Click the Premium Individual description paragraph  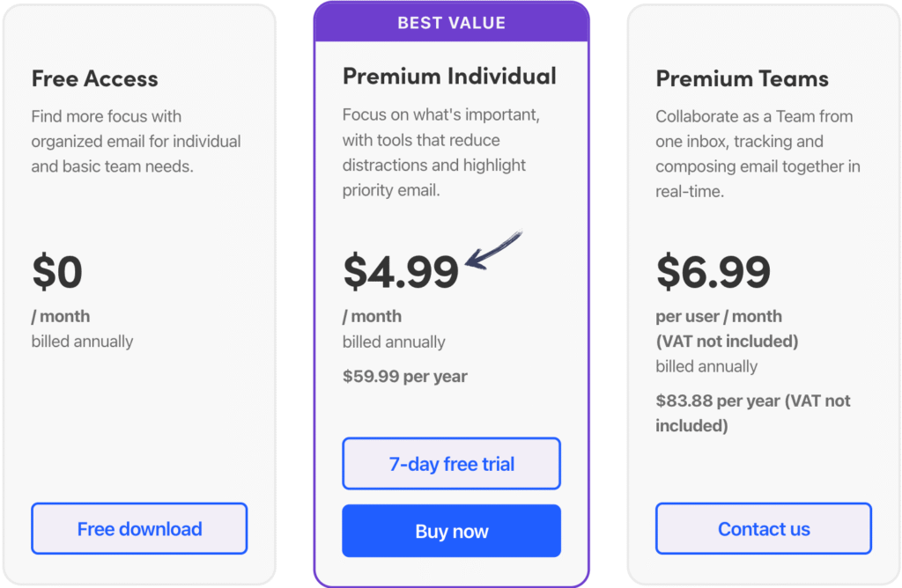tap(440, 152)
